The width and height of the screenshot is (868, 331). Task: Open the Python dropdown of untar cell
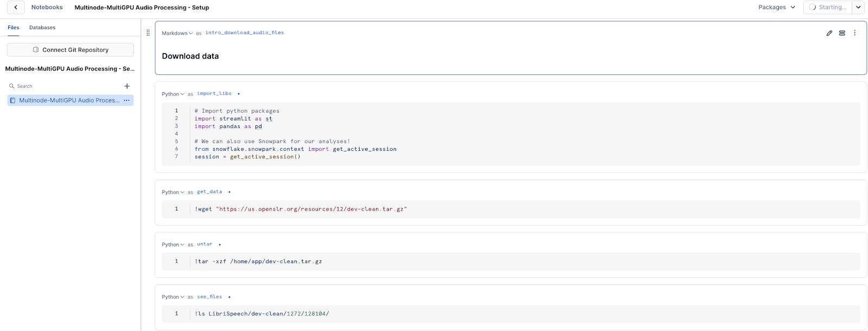click(x=173, y=245)
